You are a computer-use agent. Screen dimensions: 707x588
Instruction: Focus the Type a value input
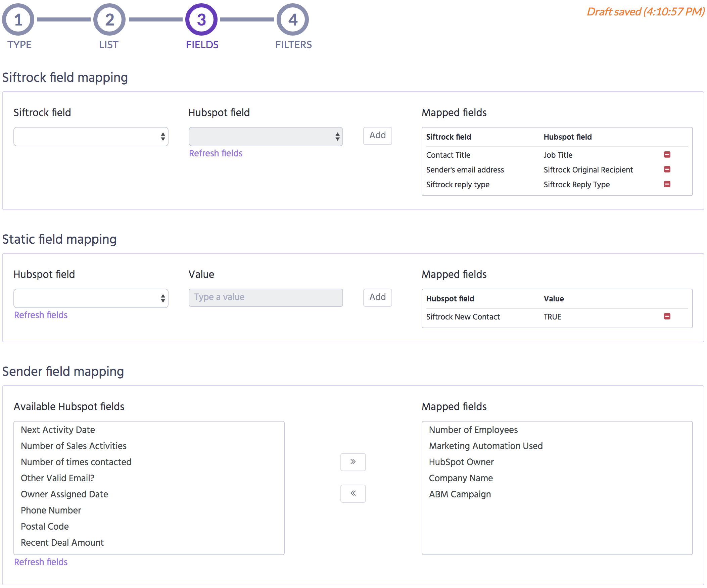click(x=266, y=298)
